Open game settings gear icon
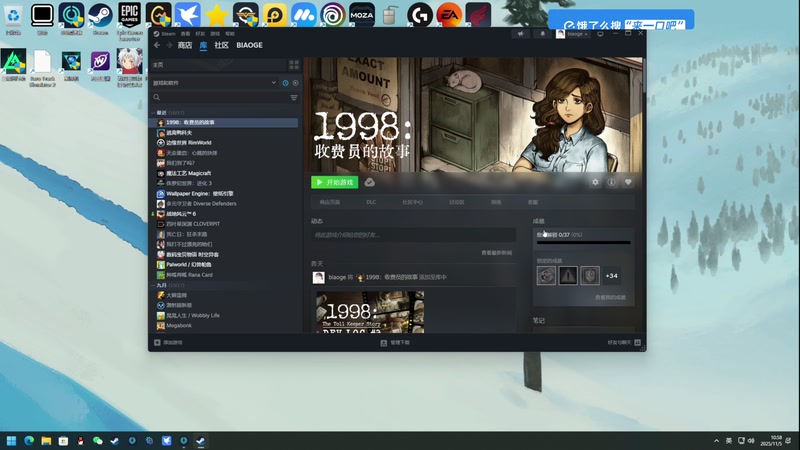Image resolution: width=800 pixels, height=450 pixels. (x=595, y=182)
